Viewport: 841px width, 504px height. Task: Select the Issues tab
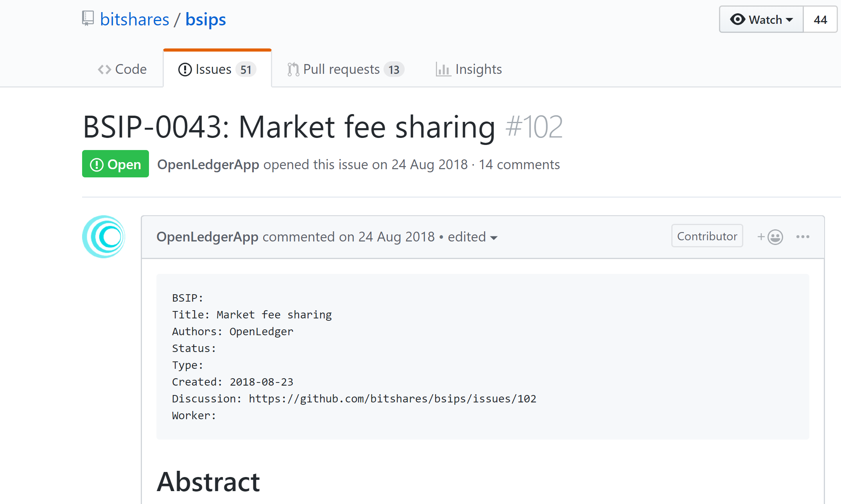[x=217, y=69]
